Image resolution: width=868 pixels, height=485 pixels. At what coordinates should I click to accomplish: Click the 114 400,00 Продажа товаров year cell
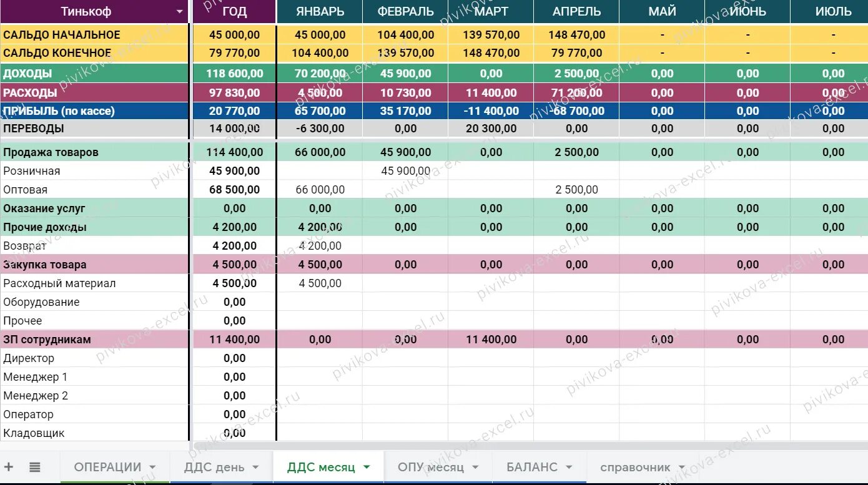[234, 152]
